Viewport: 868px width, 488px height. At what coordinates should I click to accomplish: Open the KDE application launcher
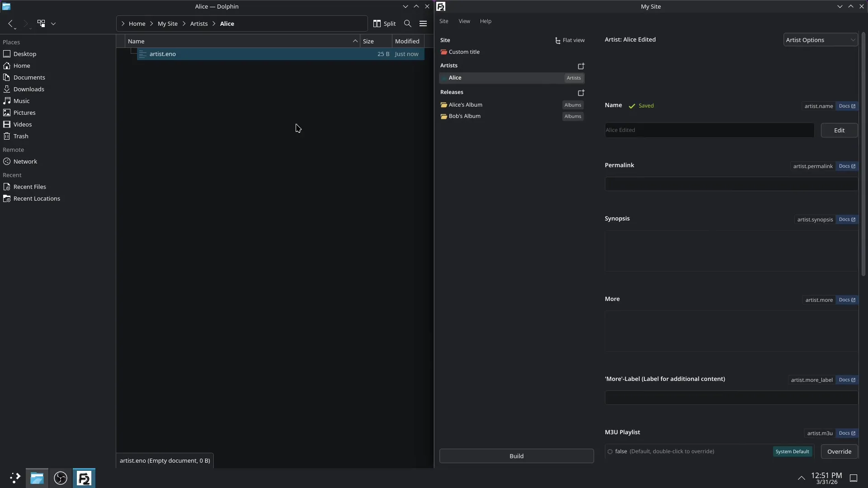14,478
